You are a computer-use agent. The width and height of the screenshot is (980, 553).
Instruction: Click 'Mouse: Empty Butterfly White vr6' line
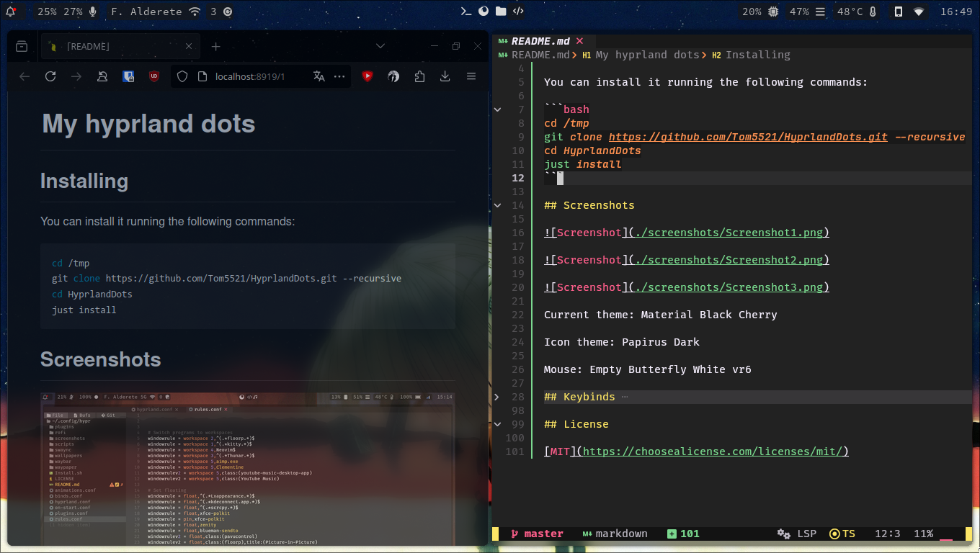[x=648, y=369]
